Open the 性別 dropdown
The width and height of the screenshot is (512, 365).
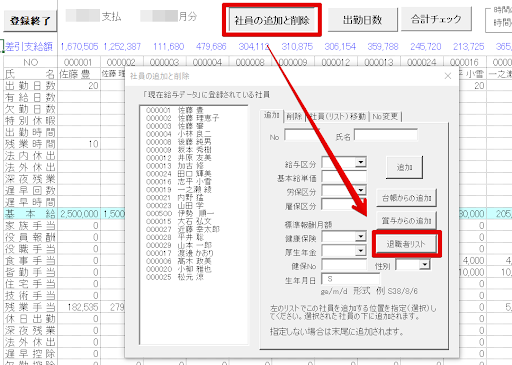point(424,265)
